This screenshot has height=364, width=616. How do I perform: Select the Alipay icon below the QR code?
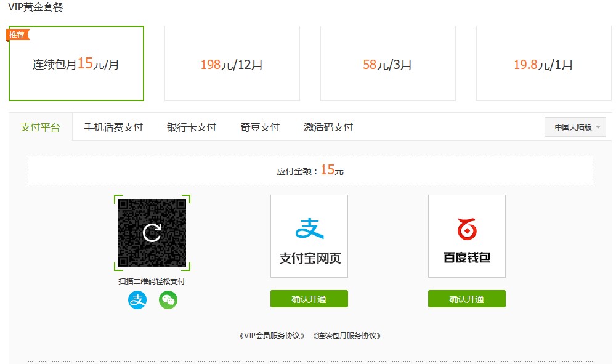137,300
